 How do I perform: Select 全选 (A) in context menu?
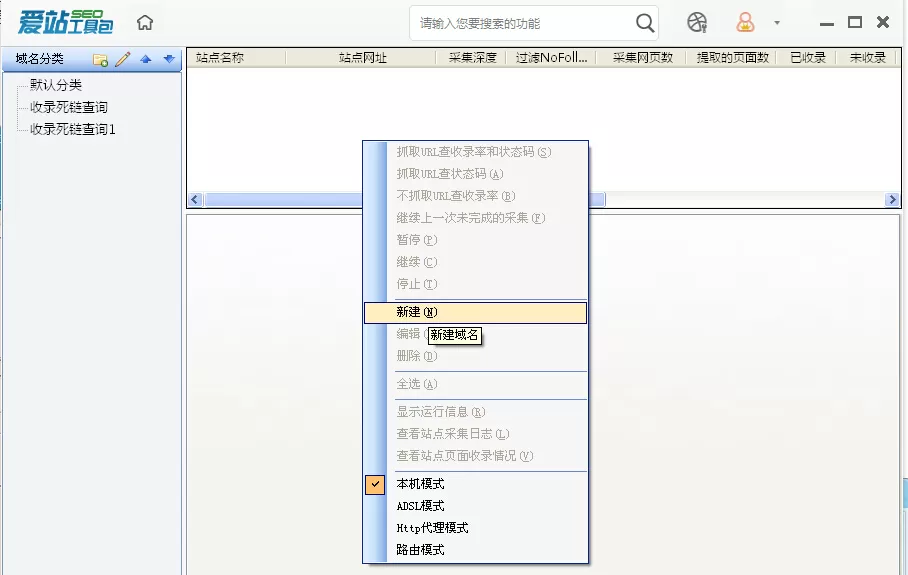pyautogui.click(x=475, y=384)
